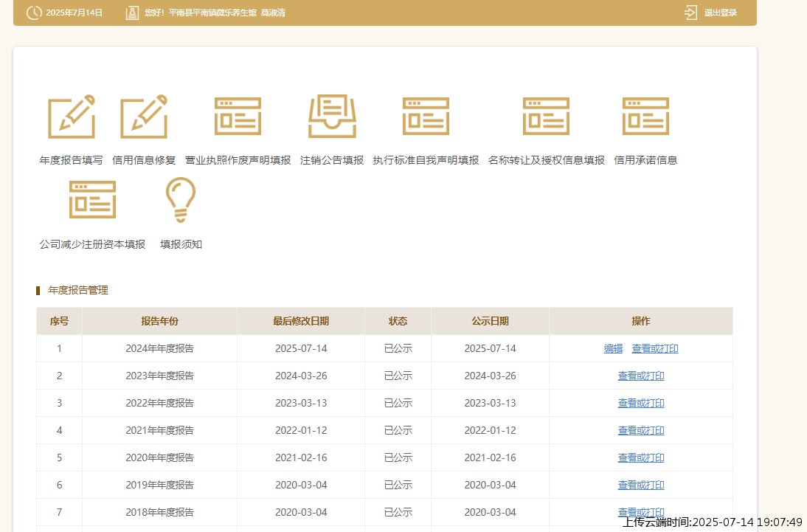Viewport: 807px width, 532px height.
Task: Click the clock icon beside the date
Action: (34, 13)
